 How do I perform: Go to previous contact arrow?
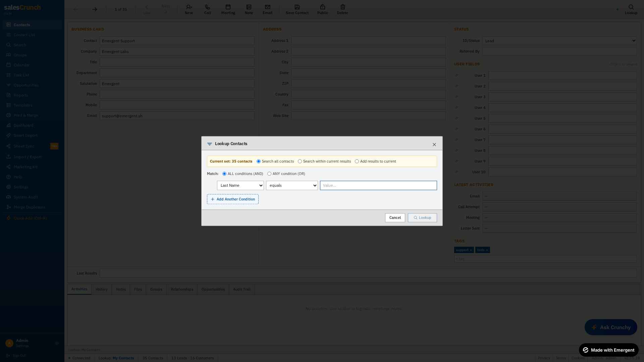point(76,9)
